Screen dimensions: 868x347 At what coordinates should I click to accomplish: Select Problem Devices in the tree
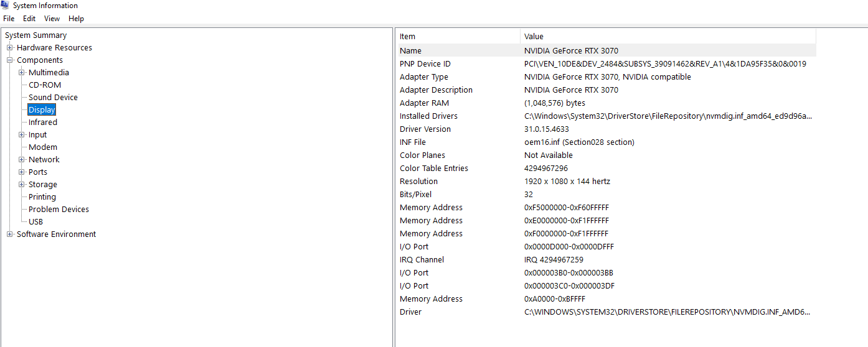coord(59,210)
